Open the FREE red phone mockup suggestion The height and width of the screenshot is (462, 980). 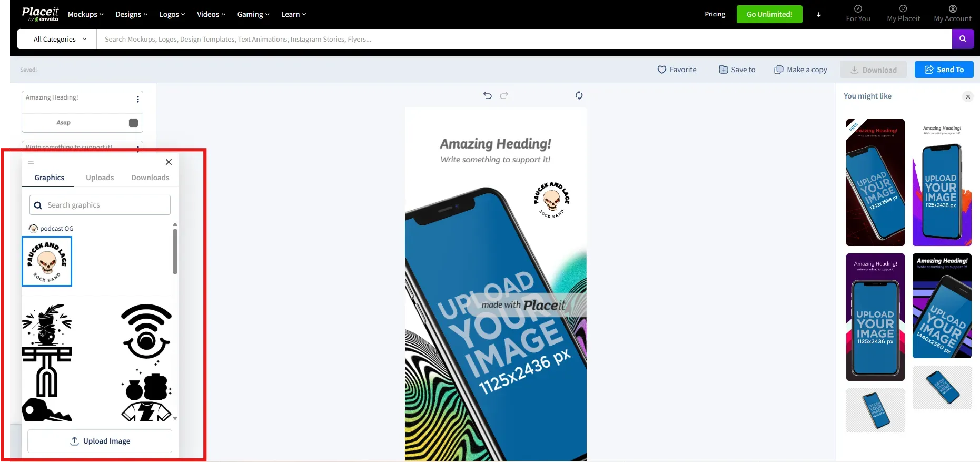click(x=875, y=182)
